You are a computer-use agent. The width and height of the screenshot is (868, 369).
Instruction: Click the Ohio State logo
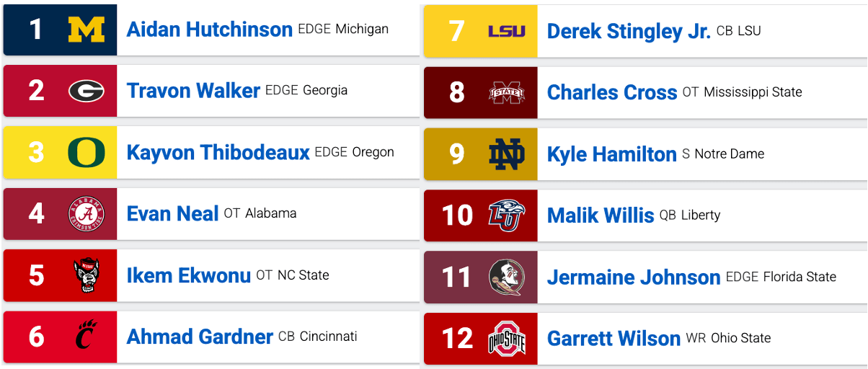click(507, 338)
